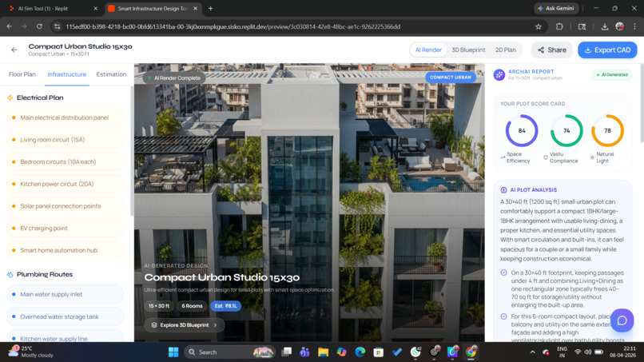644x362 pixels.
Task: Open Microsoft Edge from taskbar
Action: click(x=360, y=352)
